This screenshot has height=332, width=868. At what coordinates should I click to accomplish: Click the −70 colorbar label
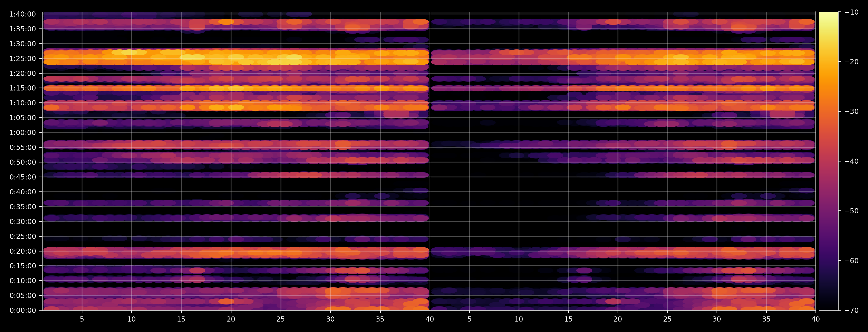[x=851, y=310]
